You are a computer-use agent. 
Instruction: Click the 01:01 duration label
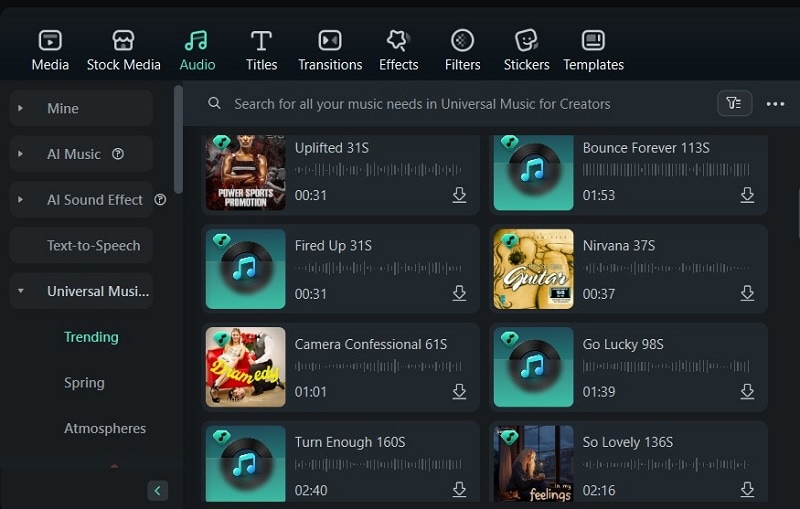(x=310, y=392)
